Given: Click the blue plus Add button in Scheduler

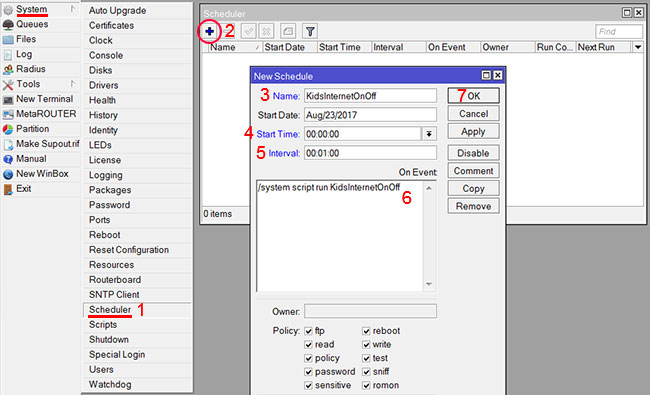Looking at the screenshot, I should point(209,31).
